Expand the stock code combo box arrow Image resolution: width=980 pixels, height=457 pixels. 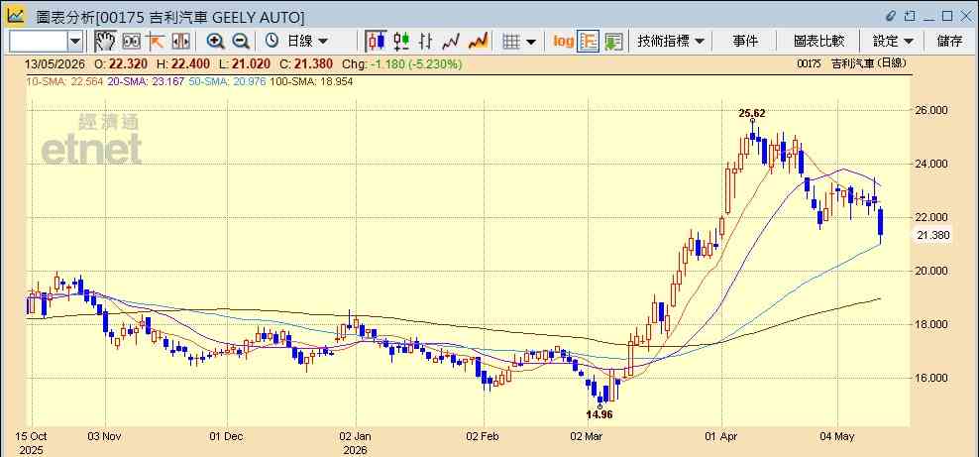click(75, 42)
